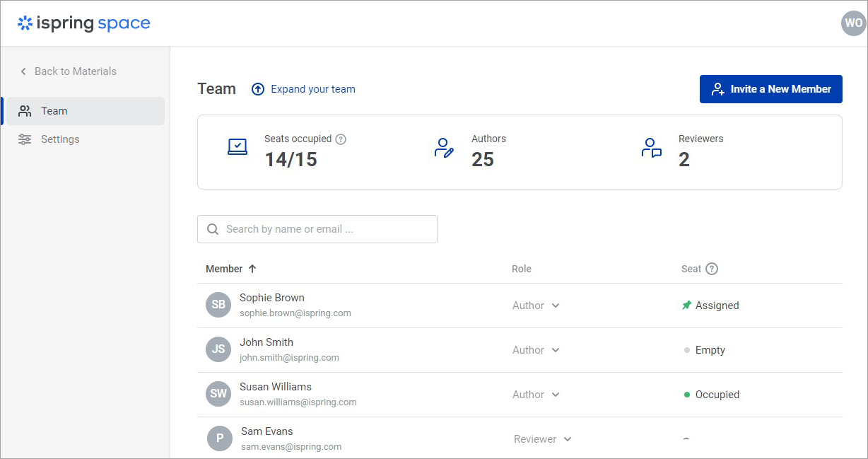Click the Seats occupied laptop icon
This screenshot has width=868, height=459.
point(237,147)
